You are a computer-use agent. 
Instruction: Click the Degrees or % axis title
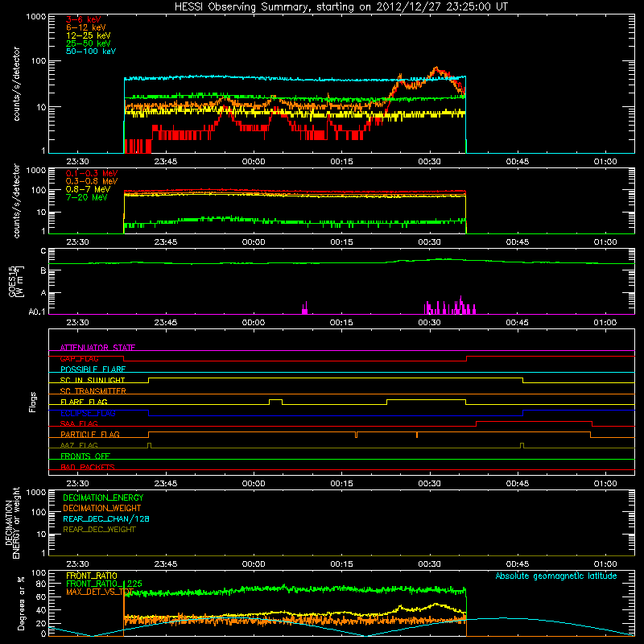(21, 603)
